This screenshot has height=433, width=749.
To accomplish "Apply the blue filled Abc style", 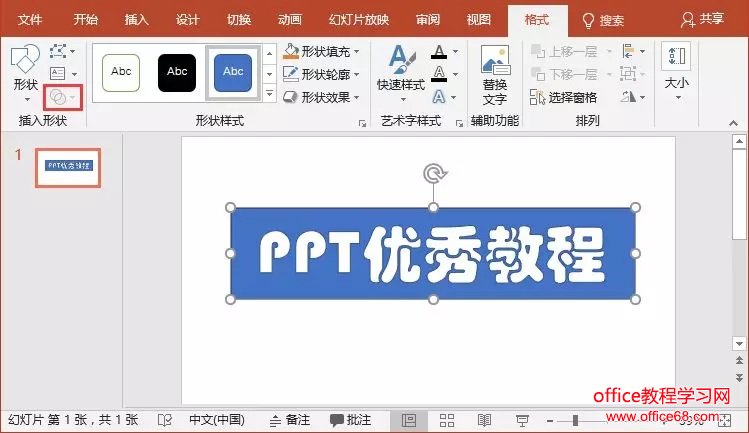I will click(x=233, y=73).
